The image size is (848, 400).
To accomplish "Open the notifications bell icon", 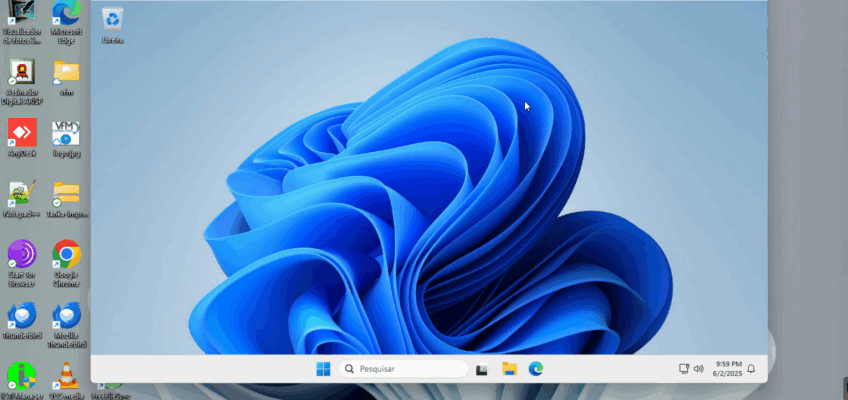I will (x=751, y=369).
